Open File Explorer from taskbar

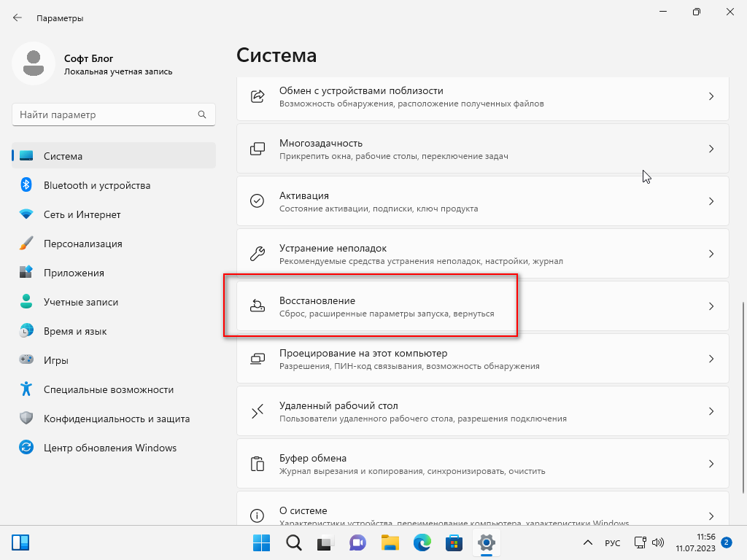(390, 542)
